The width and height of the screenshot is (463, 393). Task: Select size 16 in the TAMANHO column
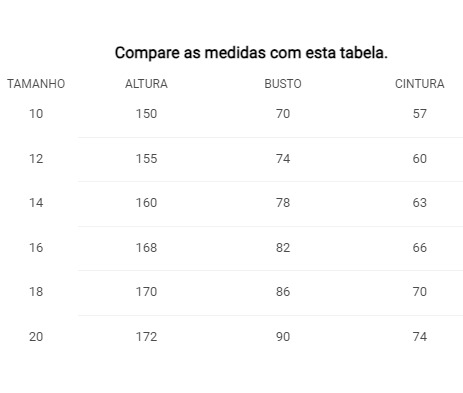[36, 248]
